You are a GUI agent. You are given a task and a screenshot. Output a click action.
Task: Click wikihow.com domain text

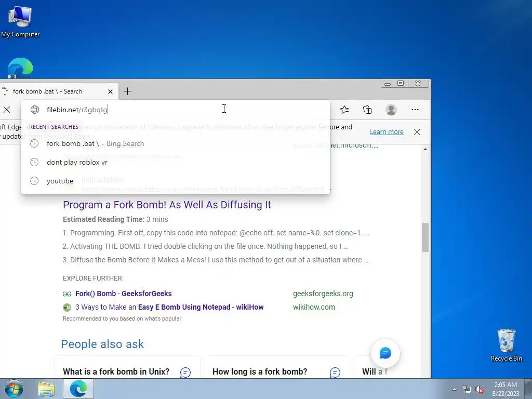point(314,307)
